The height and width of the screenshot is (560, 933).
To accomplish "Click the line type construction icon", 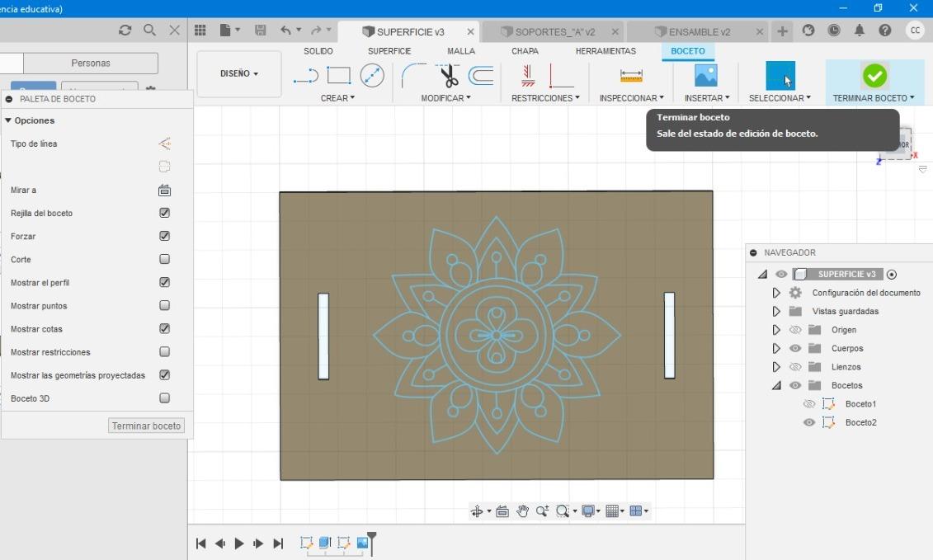I will 165,144.
